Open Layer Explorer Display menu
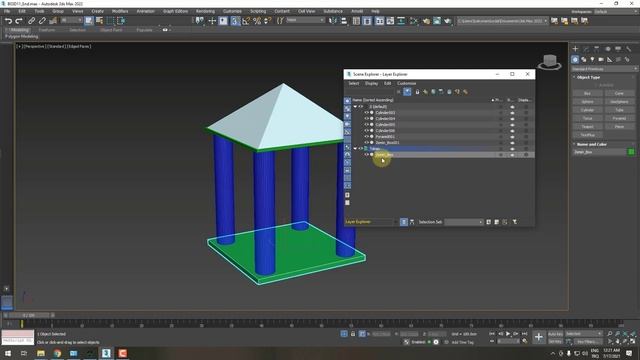 coord(371,83)
